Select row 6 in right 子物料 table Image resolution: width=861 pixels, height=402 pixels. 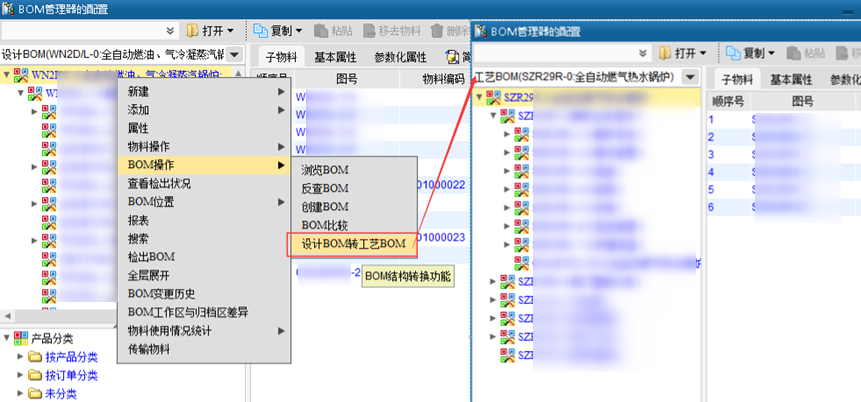click(x=784, y=207)
